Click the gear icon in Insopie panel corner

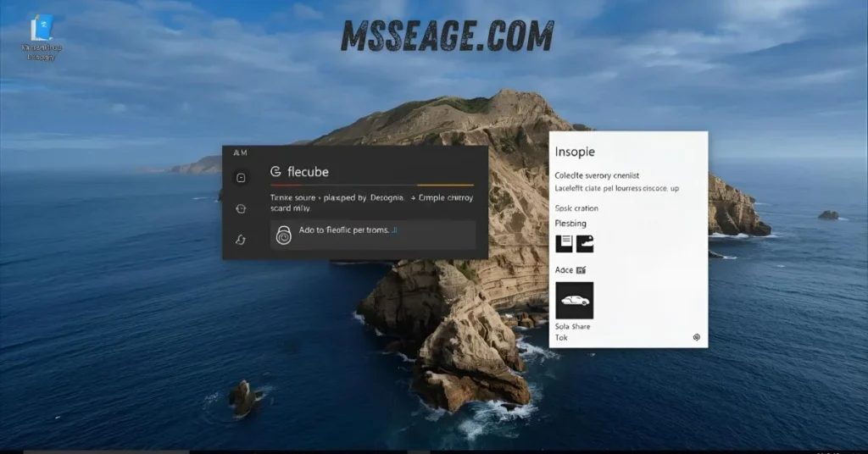tap(697, 337)
